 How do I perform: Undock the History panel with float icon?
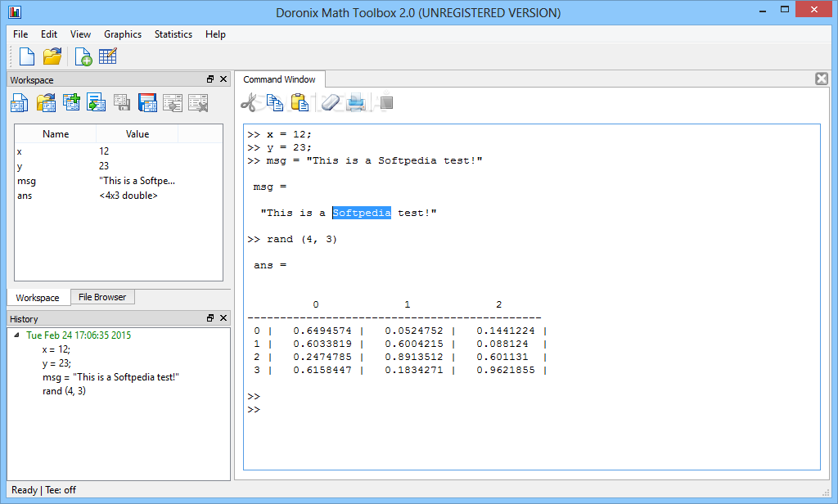[x=210, y=318]
